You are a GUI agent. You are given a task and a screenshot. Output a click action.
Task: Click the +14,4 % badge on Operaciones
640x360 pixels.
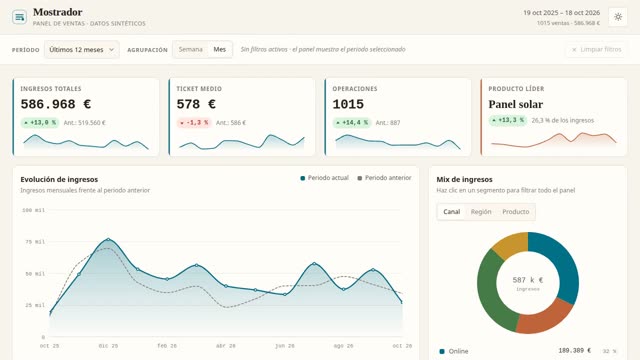tap(352, 122)
